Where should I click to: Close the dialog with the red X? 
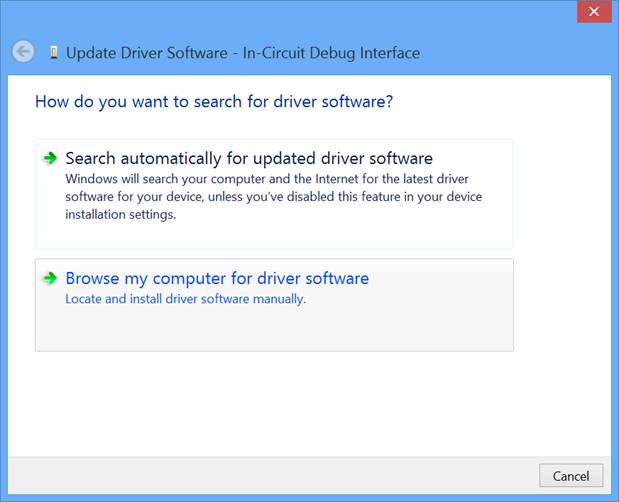(x=594, y=11)
